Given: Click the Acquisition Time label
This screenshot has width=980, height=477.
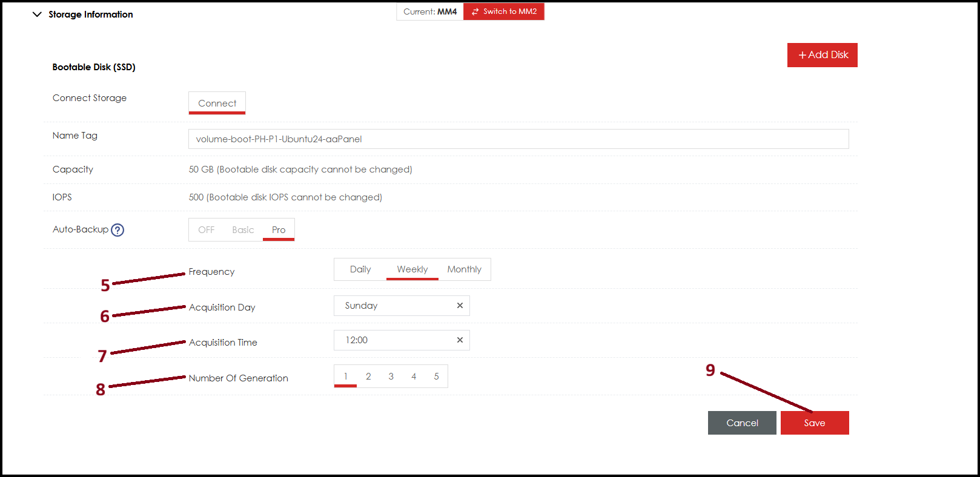Looking at the screenshot, I should (223, 343).
